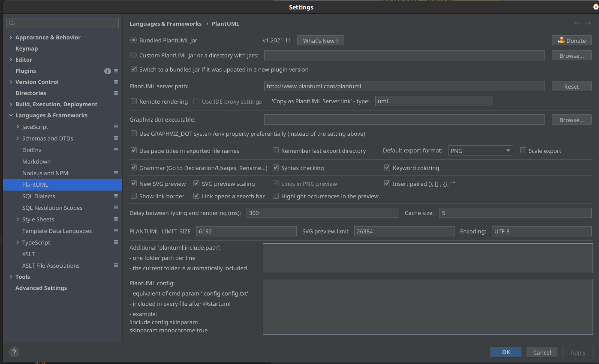Click the What's New ? button
Viewport: 599px width, 364px height.
(x=321, y=41)
